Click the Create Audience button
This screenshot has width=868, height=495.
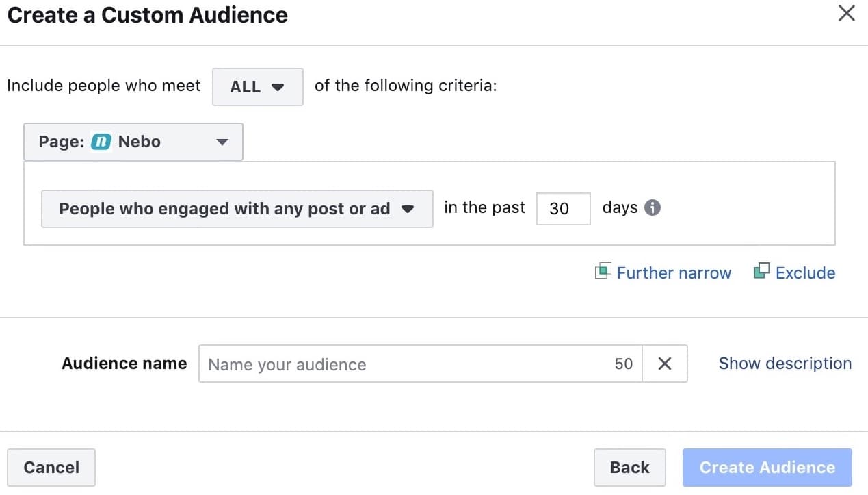coord(767,468)
